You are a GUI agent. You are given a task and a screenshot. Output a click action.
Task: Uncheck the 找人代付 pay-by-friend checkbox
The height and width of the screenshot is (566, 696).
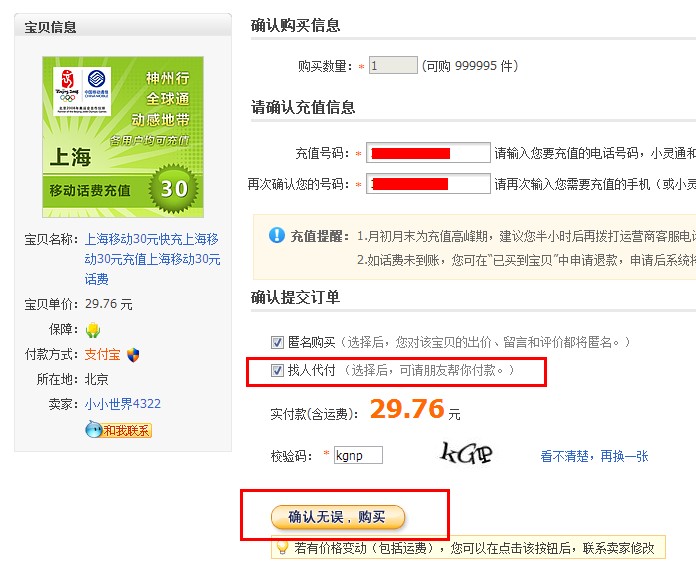click(x=277, y=370)
